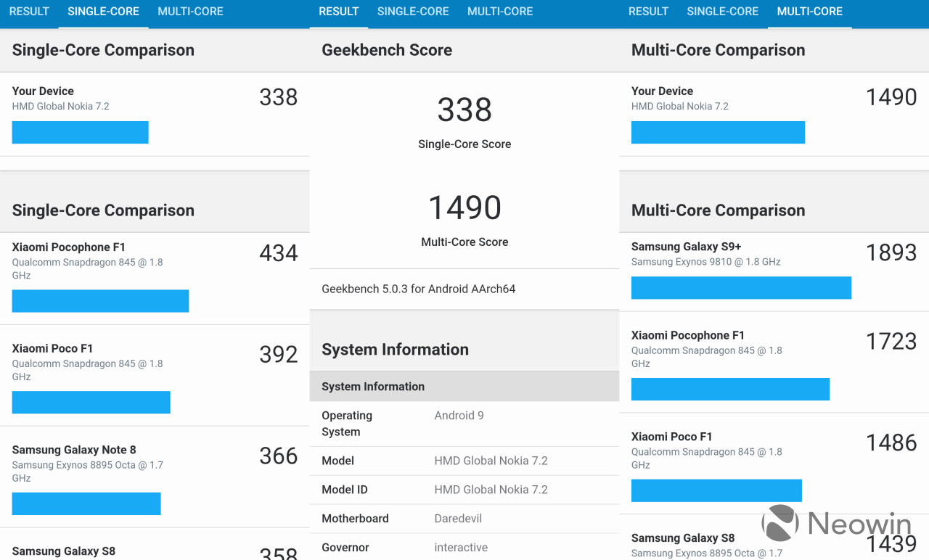Click Samsung Galaxy S8 in single-core list
Viewport: 929px width, 560px height.
[64, 551]
